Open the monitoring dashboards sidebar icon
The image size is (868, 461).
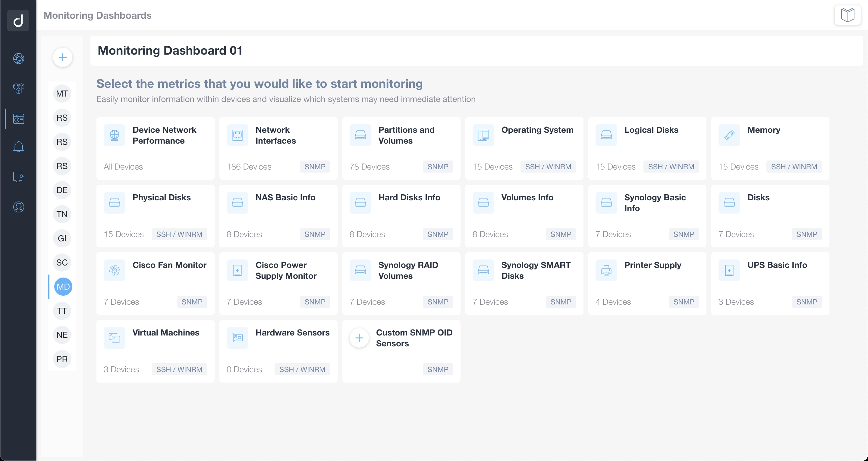pos(18,119)
